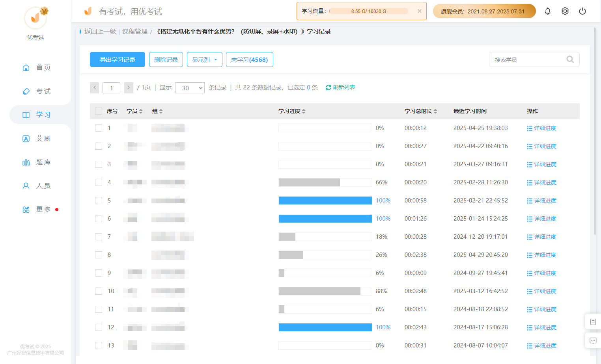
Task: Go to previous page arrow
Action: click(x=94, y=87)
